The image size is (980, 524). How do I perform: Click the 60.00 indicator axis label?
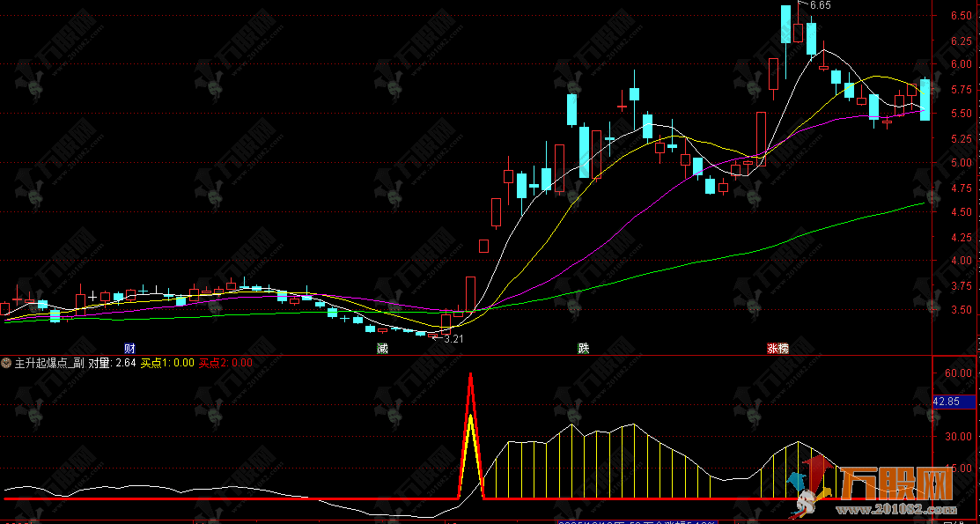[956, 373]
